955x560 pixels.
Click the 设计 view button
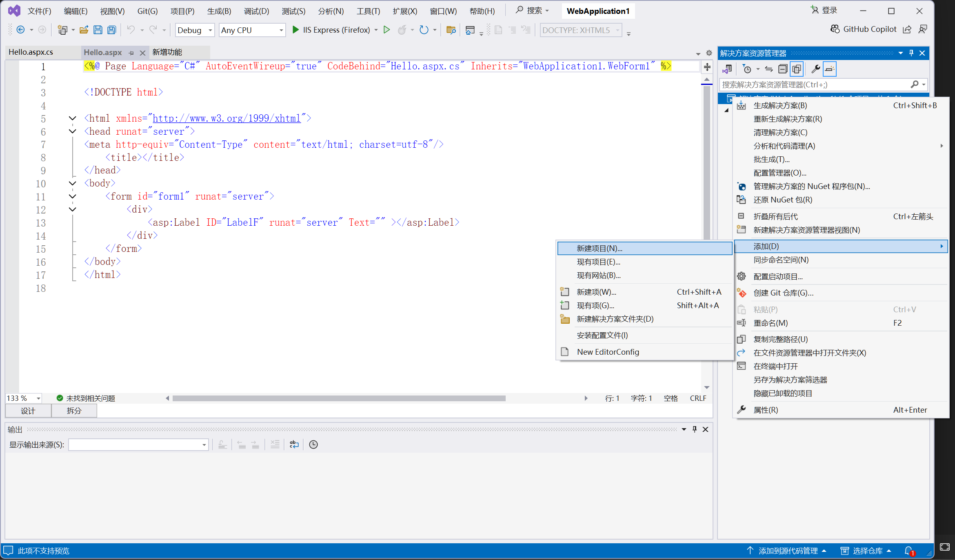[28, 411]
